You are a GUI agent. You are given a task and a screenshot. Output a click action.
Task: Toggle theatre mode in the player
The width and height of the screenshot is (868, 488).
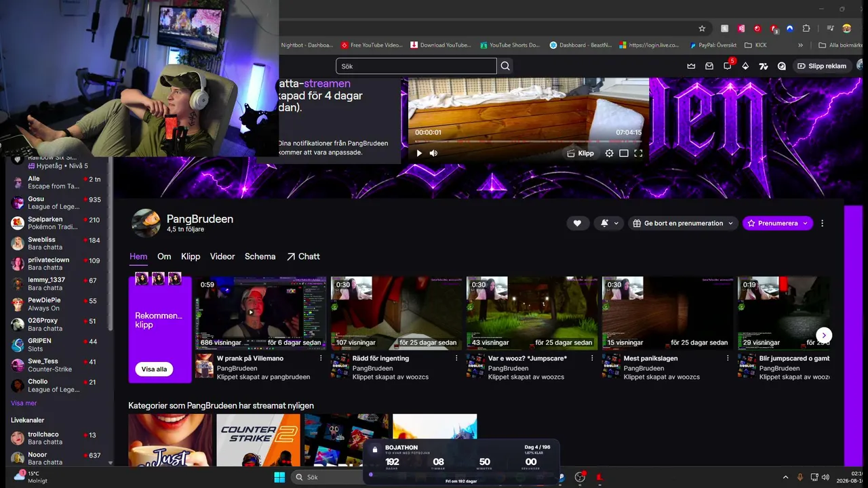624,153
